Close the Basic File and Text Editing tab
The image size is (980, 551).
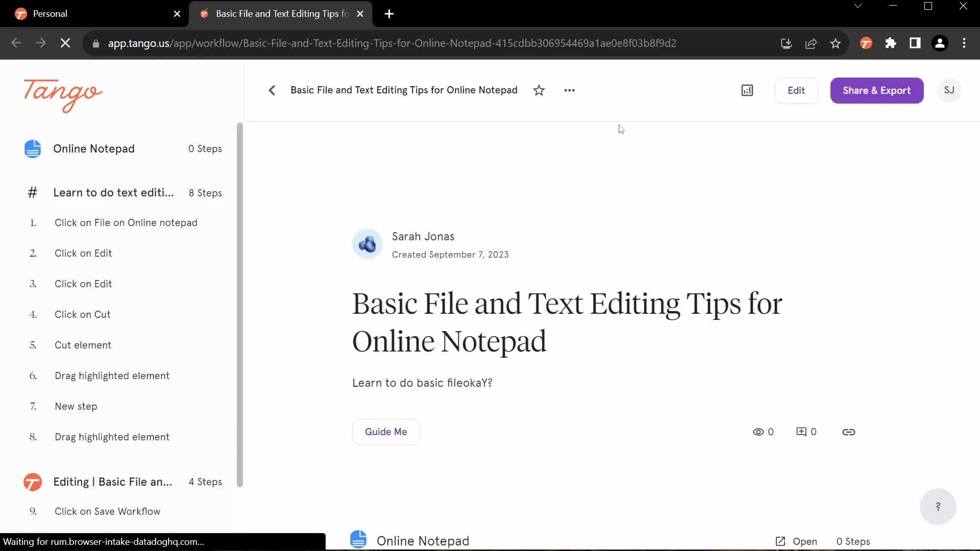tap(360, 14)
